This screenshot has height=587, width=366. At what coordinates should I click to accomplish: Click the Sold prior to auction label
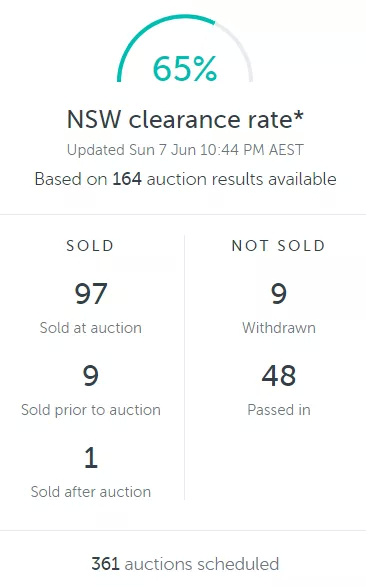[91, 410]
